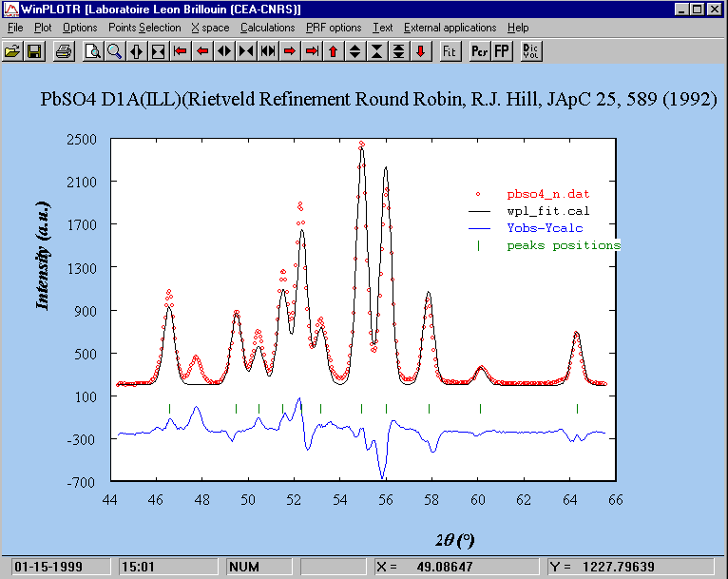Open the External applications menu
This screenshot has height=579, width=728.
tap(450, 28)
